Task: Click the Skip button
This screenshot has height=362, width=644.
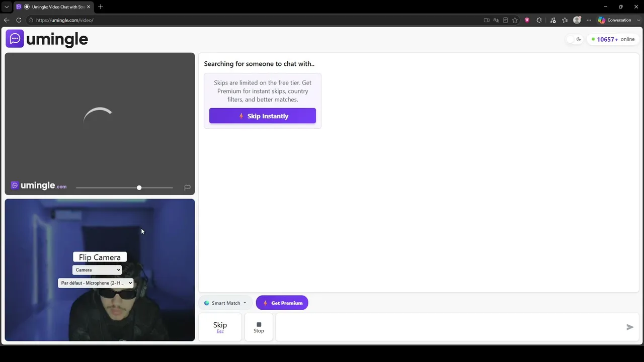Action: [x=220, y=327]
